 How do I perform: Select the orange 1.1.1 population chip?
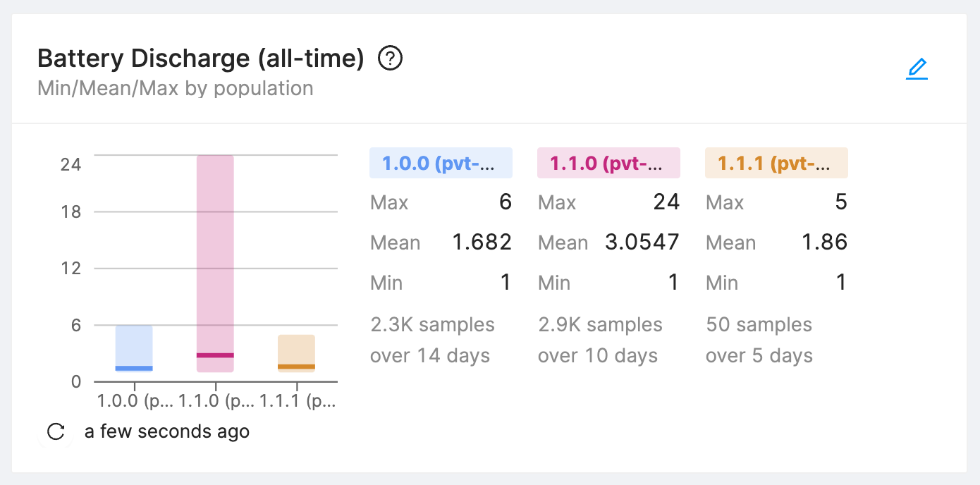pyautogui.click(x=776, y=164)
